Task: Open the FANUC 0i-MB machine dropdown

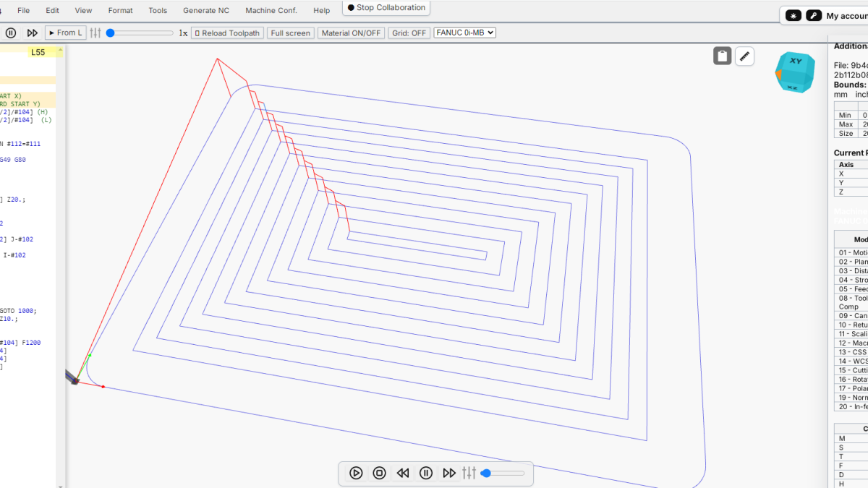Action: tap(464, 33)
